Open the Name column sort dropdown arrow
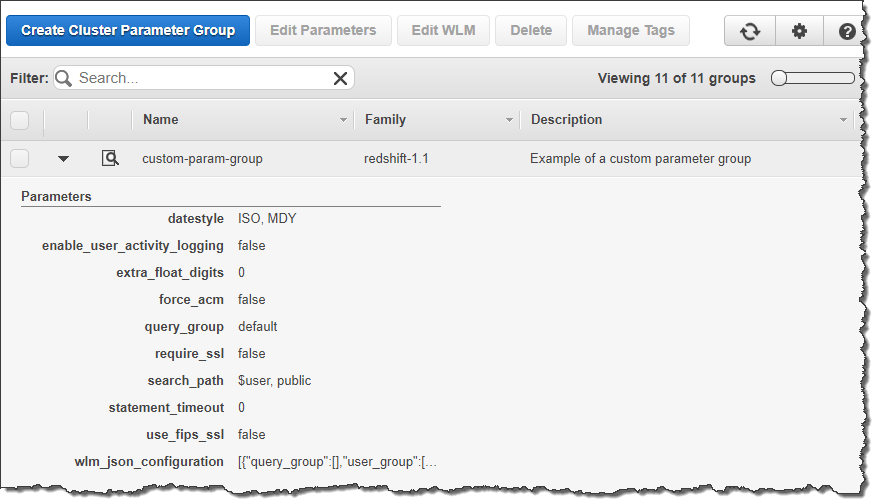 343,120
